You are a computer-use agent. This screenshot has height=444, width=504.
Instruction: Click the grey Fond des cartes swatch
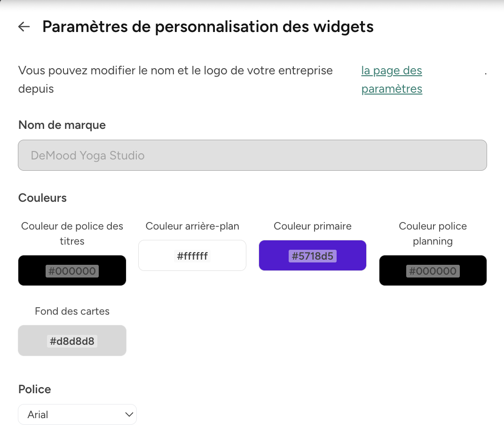tap(72, 341)
